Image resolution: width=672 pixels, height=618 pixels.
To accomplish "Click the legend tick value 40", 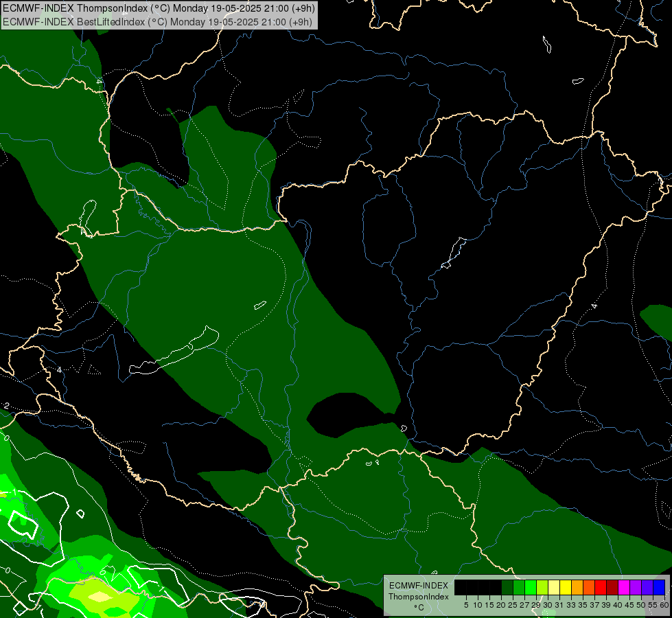I will (618, 605).
